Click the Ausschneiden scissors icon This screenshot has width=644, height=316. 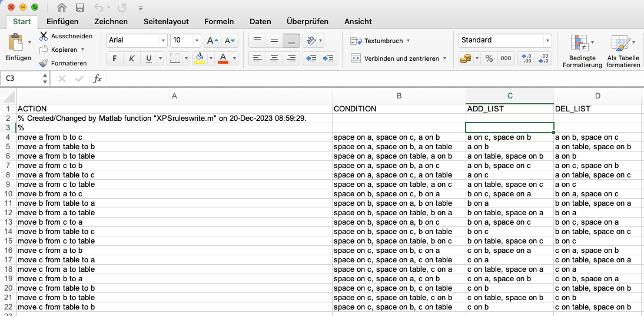coord(44,36)
